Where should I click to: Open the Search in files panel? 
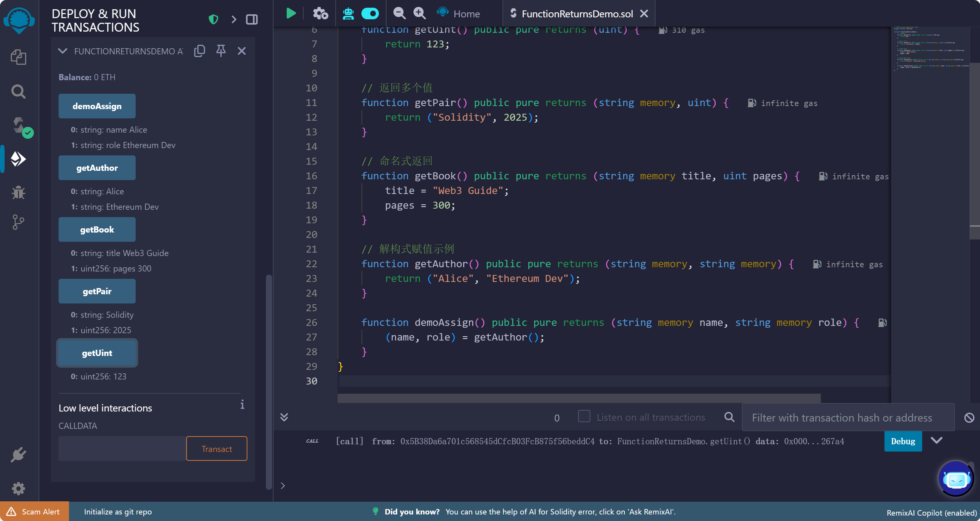point(18,91)
